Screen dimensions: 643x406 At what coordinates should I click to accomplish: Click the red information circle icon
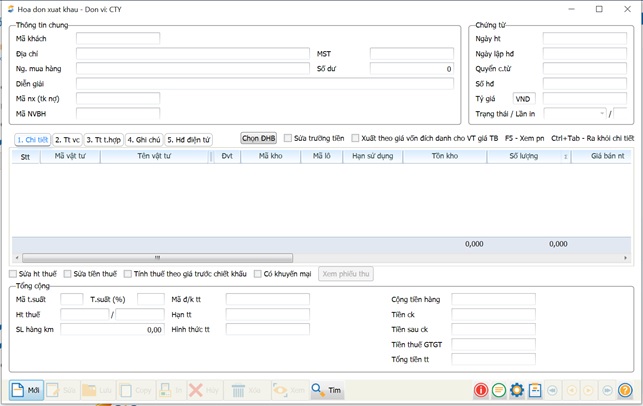point(481,390)
